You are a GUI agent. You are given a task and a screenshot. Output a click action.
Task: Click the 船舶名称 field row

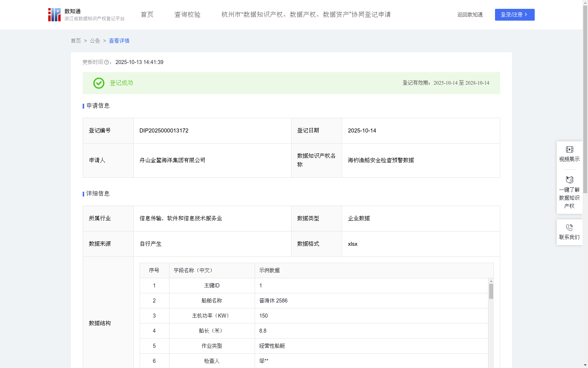coord(314,301)
